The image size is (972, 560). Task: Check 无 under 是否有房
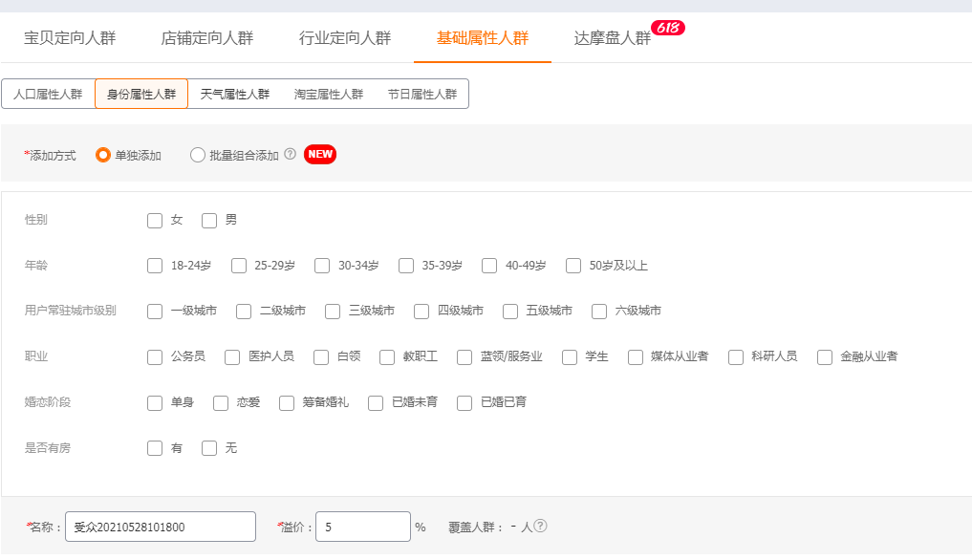(209, 448)
